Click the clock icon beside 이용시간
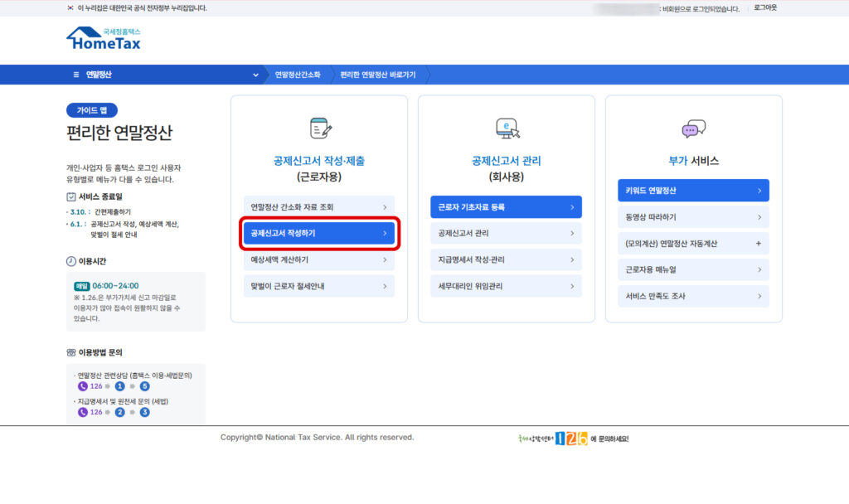Image resolution: width=849 pixels, height=504 pixels. [70, 261]
